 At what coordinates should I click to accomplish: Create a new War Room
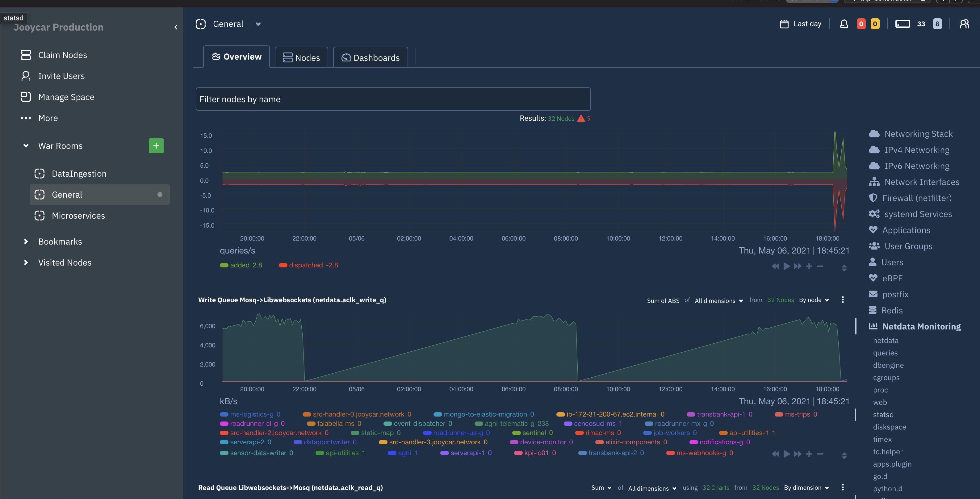156,146
